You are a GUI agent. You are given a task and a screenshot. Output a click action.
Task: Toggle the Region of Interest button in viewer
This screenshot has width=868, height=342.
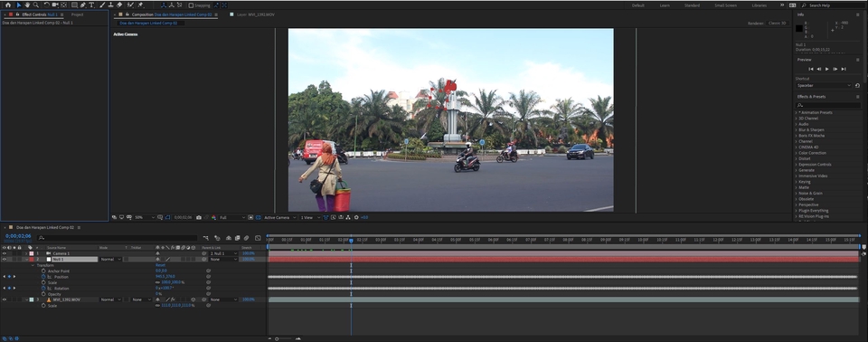[250, 217]
